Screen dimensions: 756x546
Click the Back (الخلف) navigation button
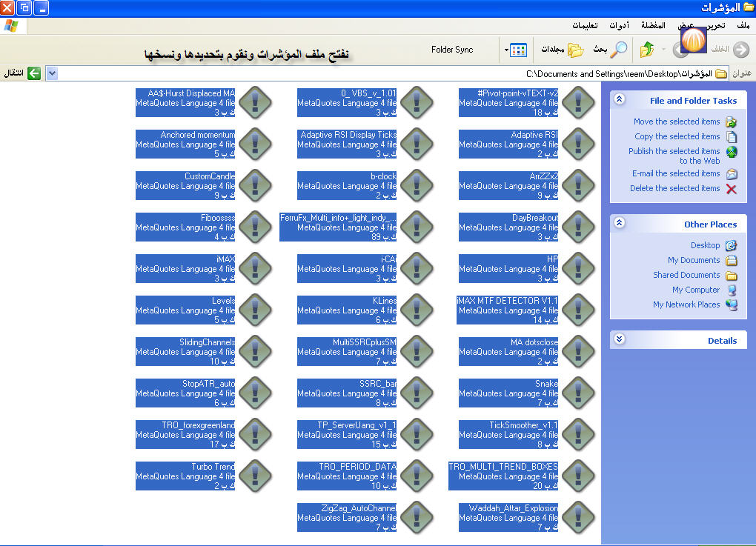739,50
